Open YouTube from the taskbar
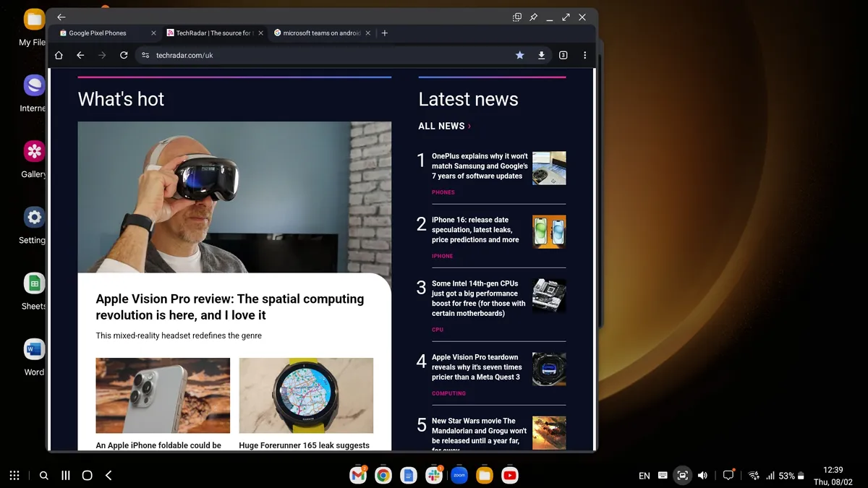The width and height of the screenshot is (868, 488). (x=510, y=475)
